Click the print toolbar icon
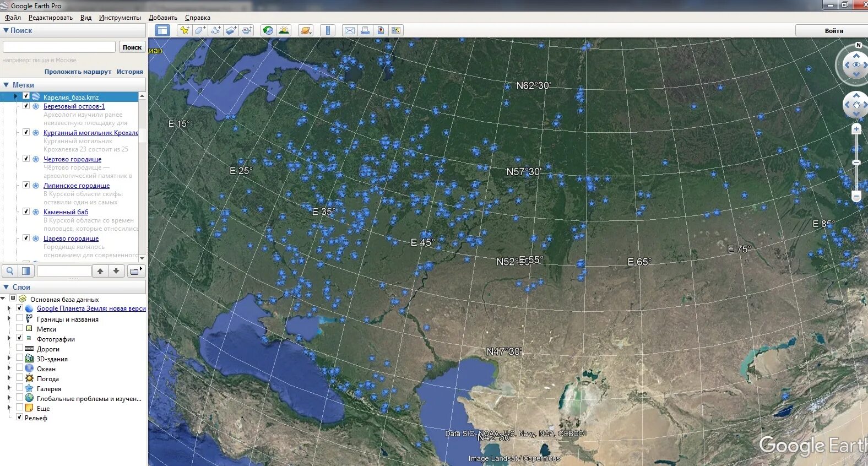 (x=365, y=30)
